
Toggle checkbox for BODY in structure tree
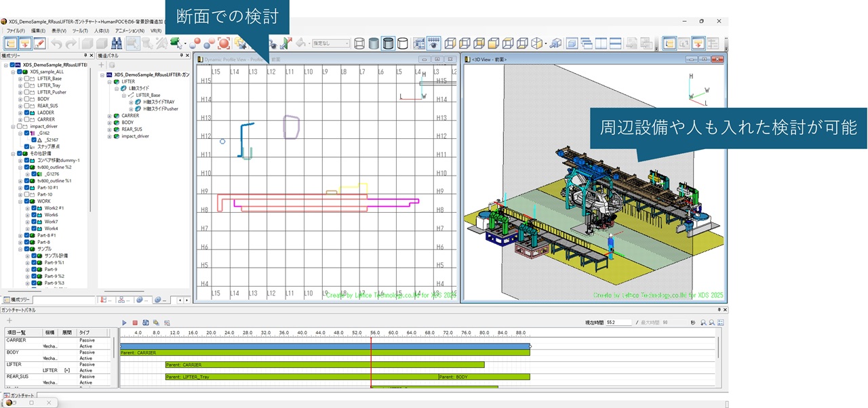(x=27, y=99)
